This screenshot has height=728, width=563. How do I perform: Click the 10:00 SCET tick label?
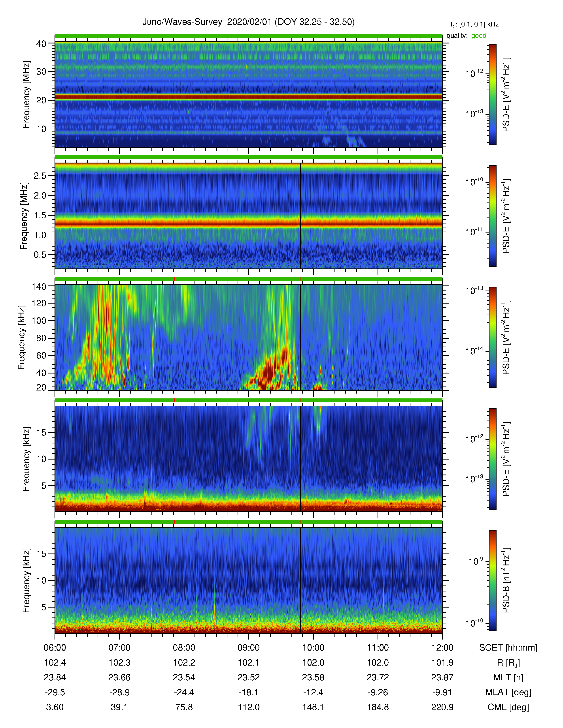click(313, 648)
